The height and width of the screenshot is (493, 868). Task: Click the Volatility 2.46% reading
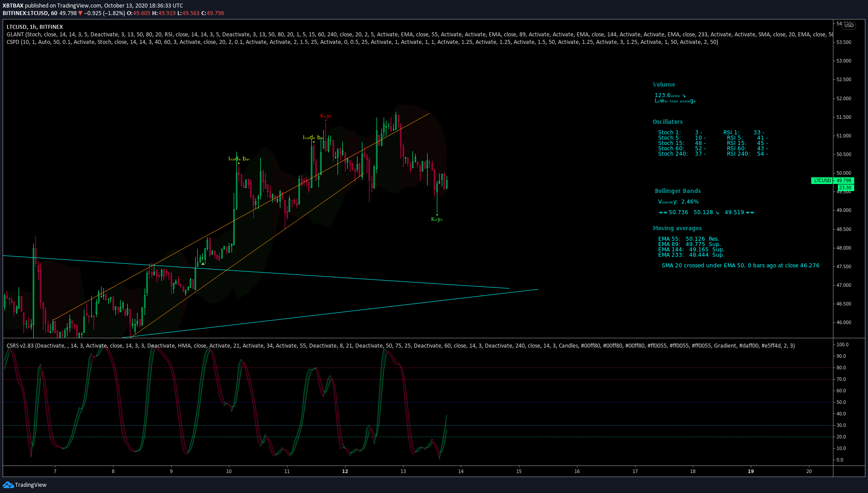[x=679, y=202]
